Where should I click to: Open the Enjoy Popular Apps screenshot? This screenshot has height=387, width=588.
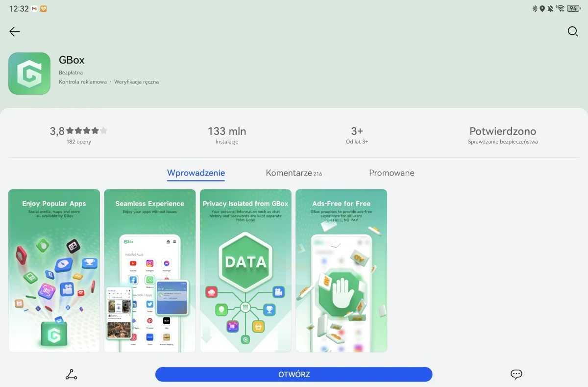pyautogui.click(x=54, y=271)
